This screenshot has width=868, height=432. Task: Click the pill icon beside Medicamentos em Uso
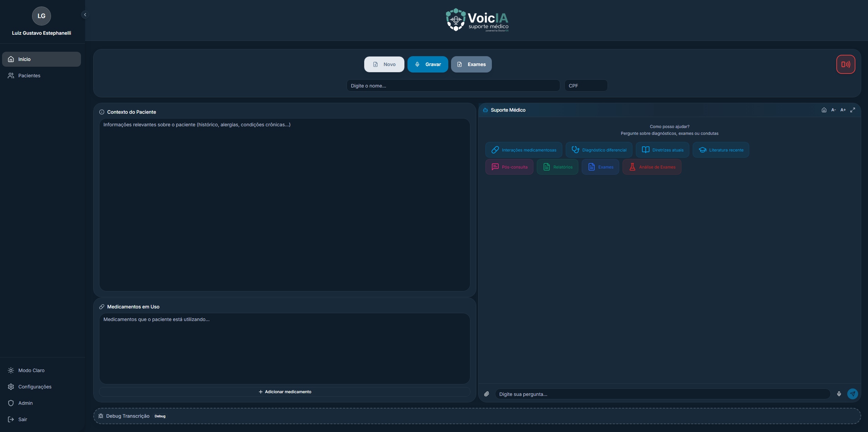pyautogui.click(x=102, y=307)
